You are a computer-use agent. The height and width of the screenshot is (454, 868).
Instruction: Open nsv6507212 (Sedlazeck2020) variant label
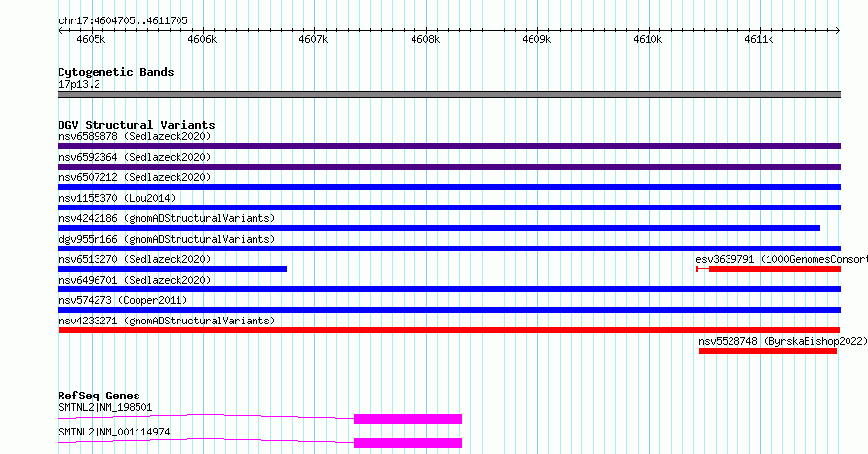click(135, 177)
